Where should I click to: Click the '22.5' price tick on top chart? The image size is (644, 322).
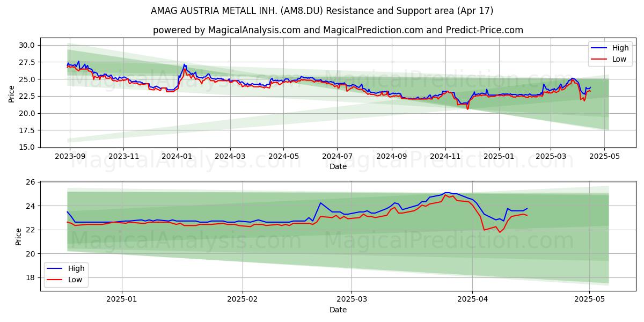pyautogui.click(x=28, y=96)
